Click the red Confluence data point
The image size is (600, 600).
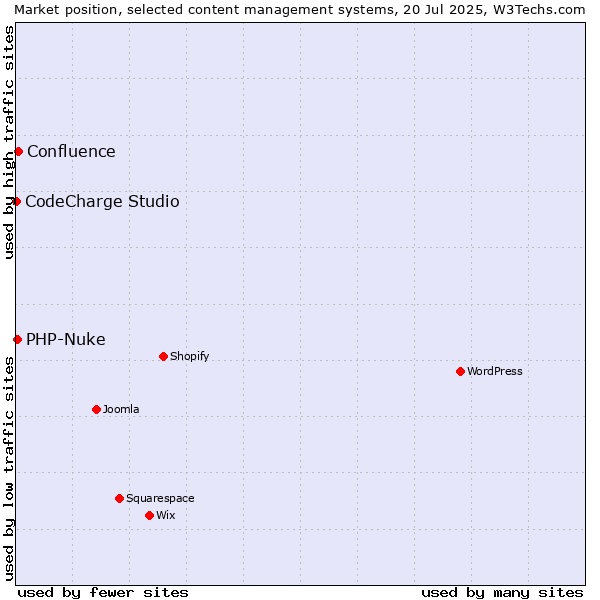18,152
